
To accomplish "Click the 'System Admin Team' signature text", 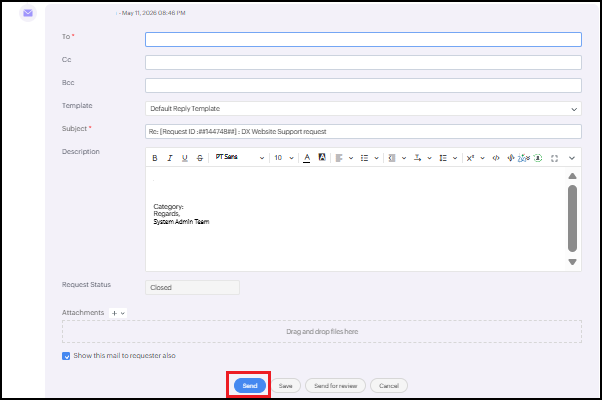I will click(x=181, y=222).
